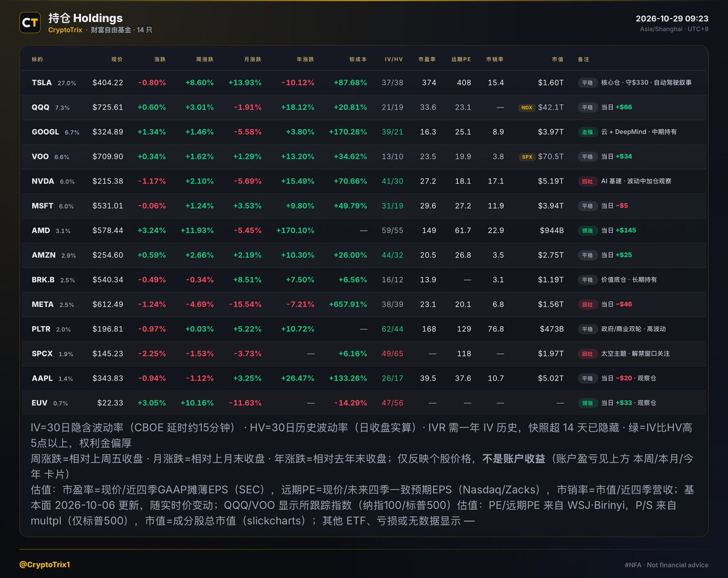The image size is (728, 578).
Task: Click NVDA market cap $5.19T
Action: click(x=551, y=181)
